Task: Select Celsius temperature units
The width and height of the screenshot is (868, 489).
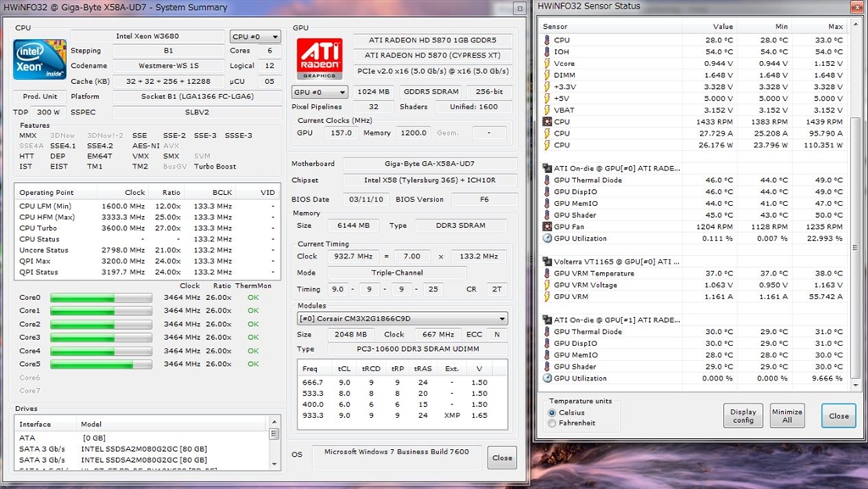Action: pyautogui.click(x=553, y=413)
